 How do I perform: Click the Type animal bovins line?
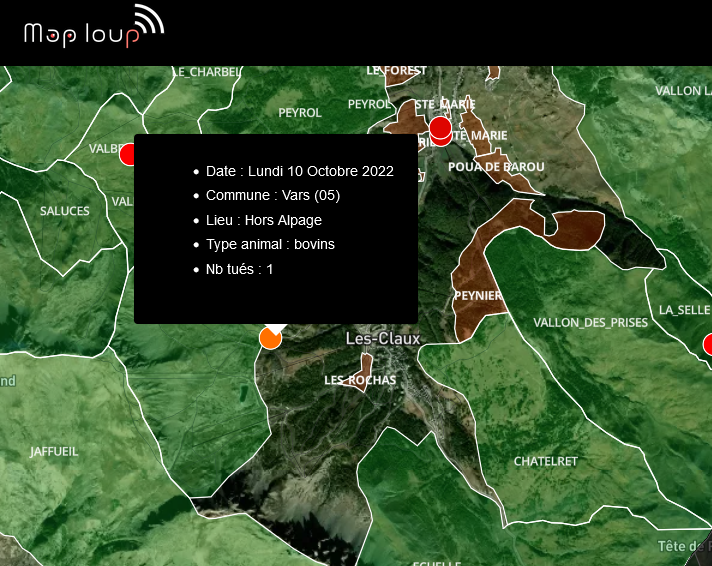point(270,244)
